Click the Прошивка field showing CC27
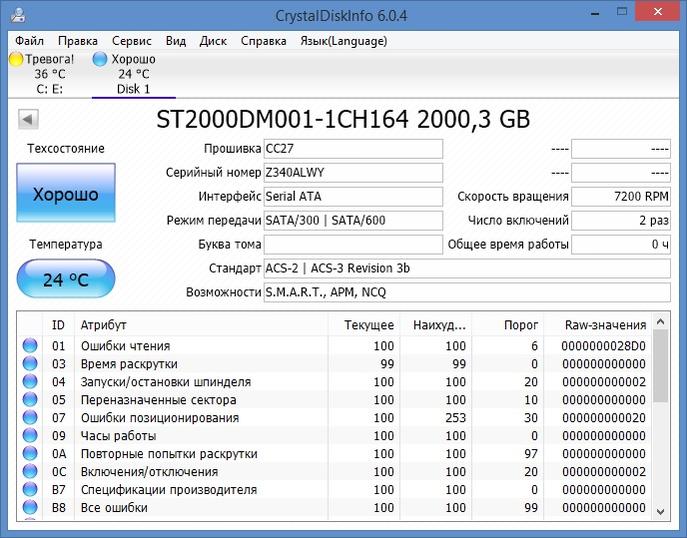687x538 pixels. (x=353, y=149)
